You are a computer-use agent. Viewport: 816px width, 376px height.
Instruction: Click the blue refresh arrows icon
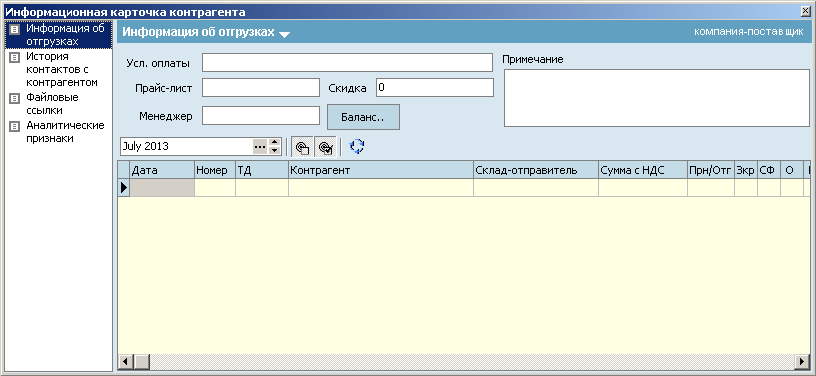tap(357, 147)
